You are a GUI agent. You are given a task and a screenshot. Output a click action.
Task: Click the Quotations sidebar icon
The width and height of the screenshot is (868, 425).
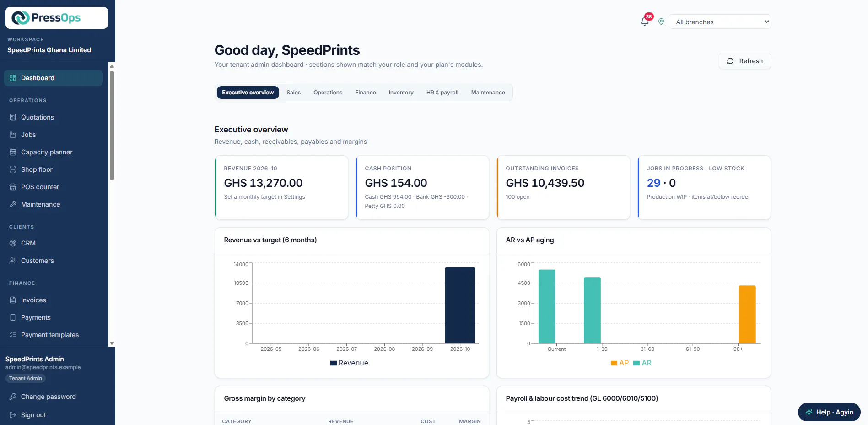click(x=13, y=117)
